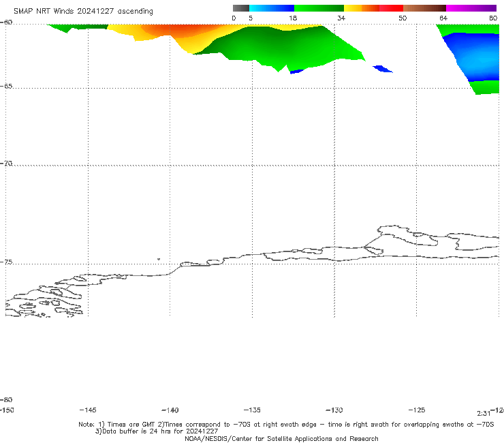
Task: Click the longitude label "-145"
Action: tap(88, 410)
